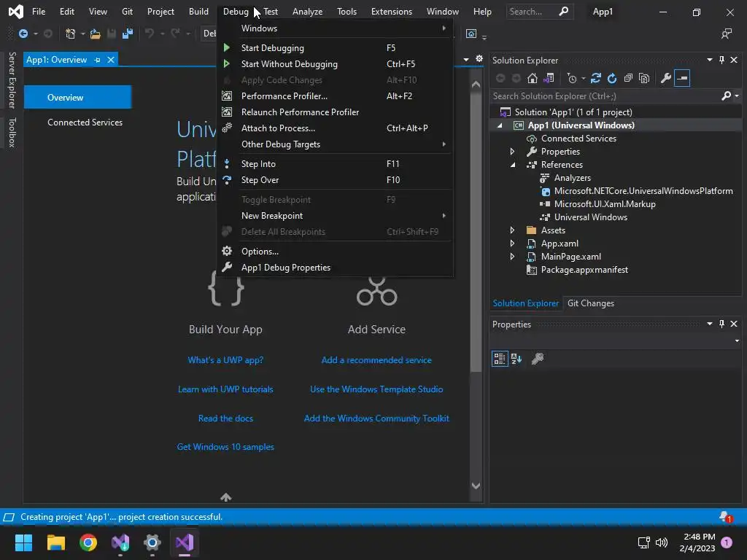This screenshot has width=747, height=560.
Task: Open the Server Explorer side tab
Action: pos(12,80)
